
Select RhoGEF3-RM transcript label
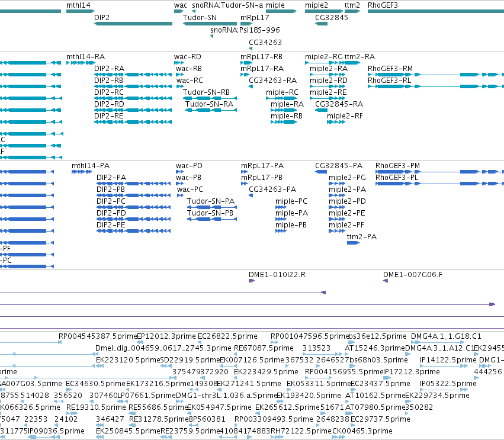[390, 69]
